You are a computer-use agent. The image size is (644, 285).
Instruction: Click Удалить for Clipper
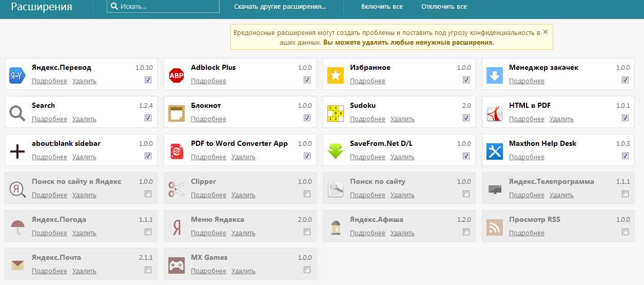point(243,195)
